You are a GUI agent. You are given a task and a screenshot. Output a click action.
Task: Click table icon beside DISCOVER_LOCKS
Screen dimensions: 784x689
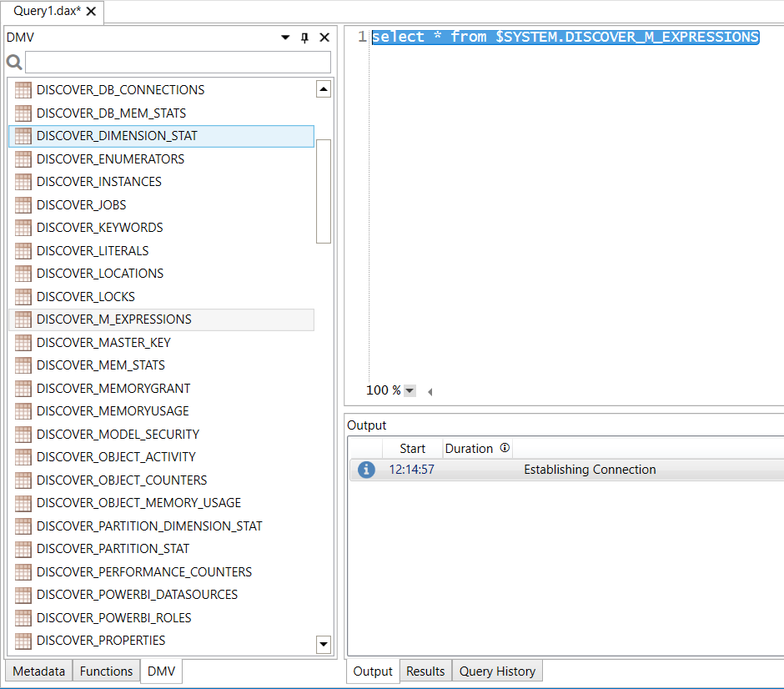(x=23, y=297)
